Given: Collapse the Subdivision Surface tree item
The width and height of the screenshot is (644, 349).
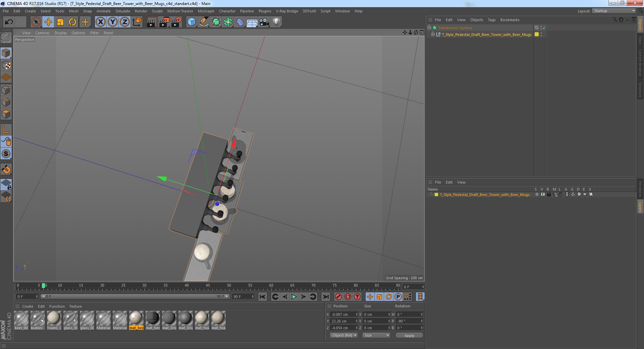Looking at the screenshot, I should pos(429,28).
